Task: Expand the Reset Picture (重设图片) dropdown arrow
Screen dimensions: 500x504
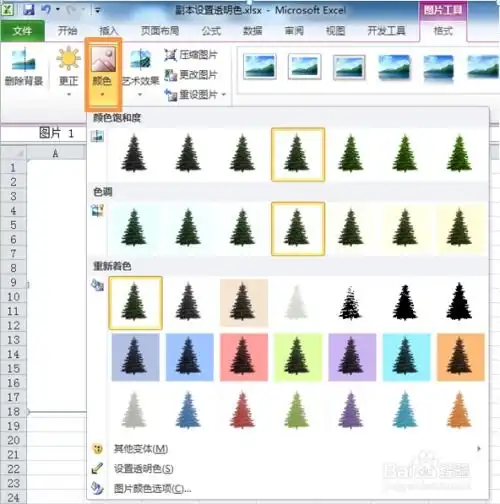Action: (x=224, y=95)
